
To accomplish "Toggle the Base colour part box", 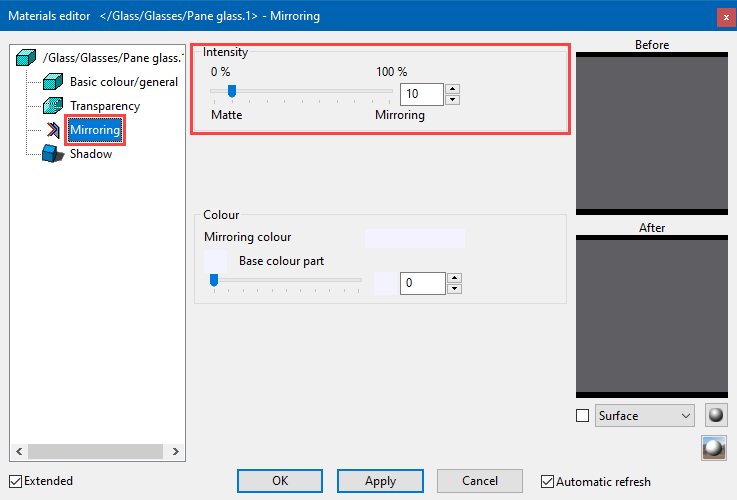I will click(x=216, y=261).
